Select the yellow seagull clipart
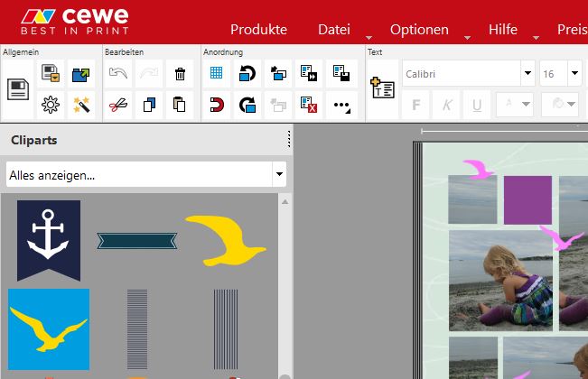 (x=226, y=241)
